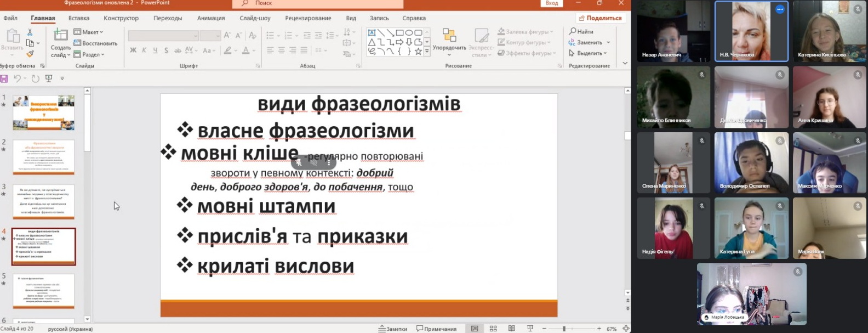Select the oval shape in gallery
This screenshot has height=333, width=868.
409,32
